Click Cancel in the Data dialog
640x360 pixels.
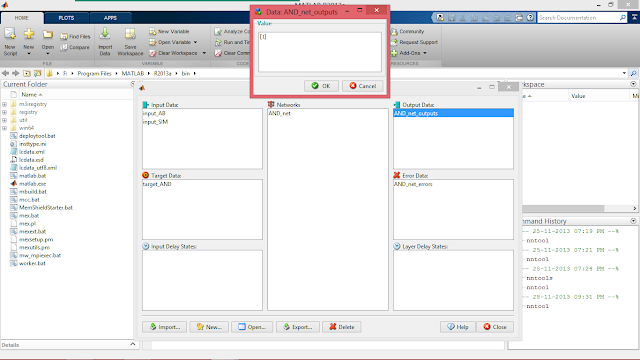(362, 86)
